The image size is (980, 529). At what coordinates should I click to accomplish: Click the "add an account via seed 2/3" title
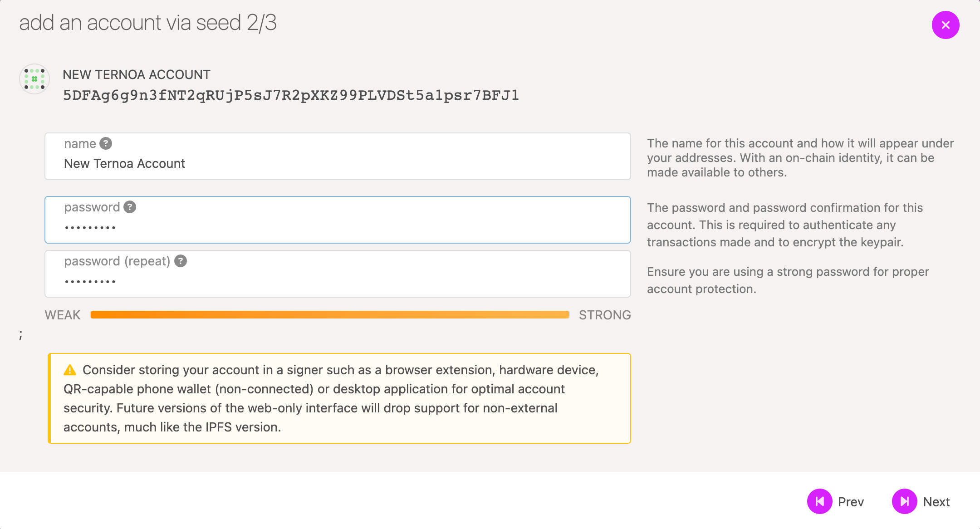pyautogui.click(x=148, y=23)
